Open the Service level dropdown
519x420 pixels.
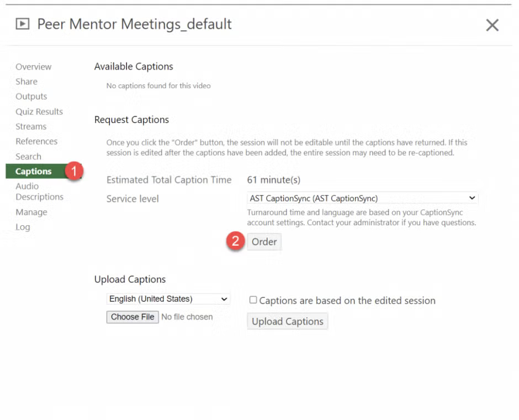[x=362, y=198]
